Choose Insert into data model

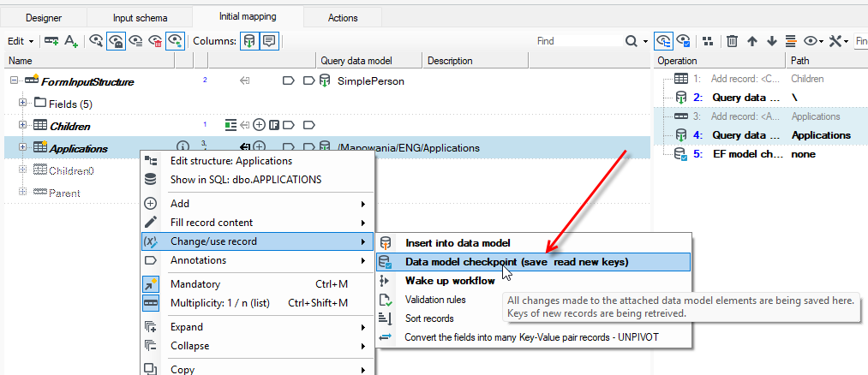pyautogui.click(x=533, y=243)
